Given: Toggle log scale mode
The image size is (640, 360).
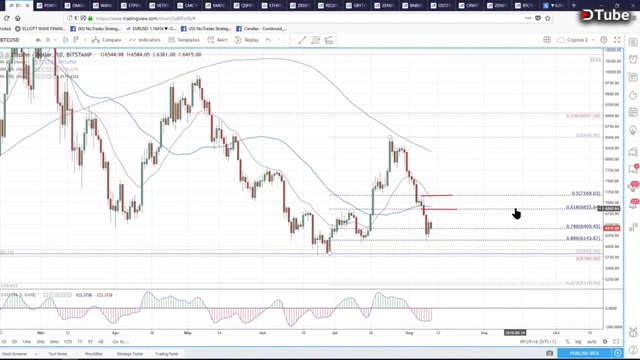Looking at the screenshot, I should point(578,342).
